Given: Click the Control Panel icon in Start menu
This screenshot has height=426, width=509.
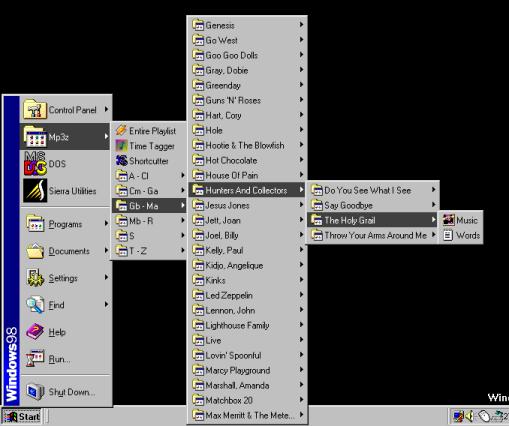Looking at the screenshot, I should 34,109.
